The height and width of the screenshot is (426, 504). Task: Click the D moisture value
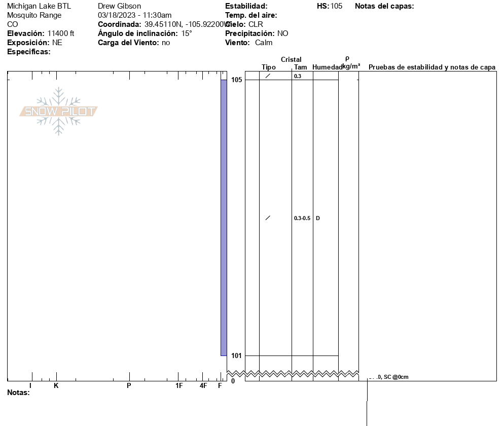[318, 218]
